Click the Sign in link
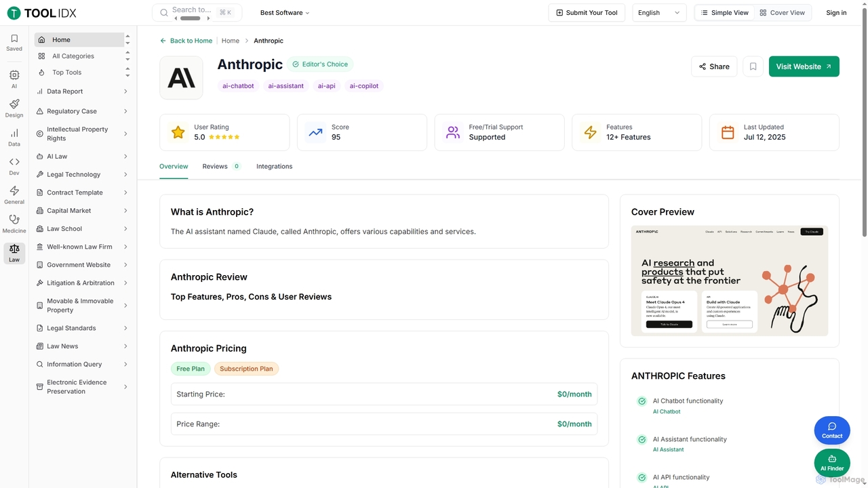This screenshot has width=868, height=488. point(836,13)
